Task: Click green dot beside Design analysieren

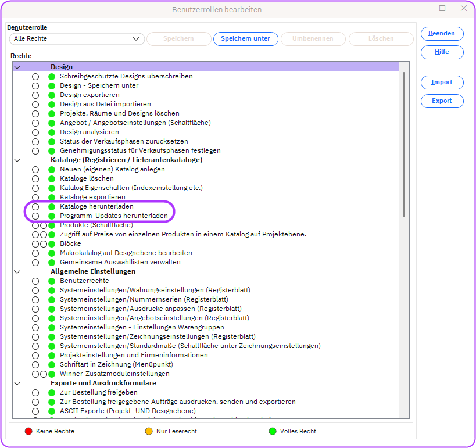Action: click(x=52, y=132)
